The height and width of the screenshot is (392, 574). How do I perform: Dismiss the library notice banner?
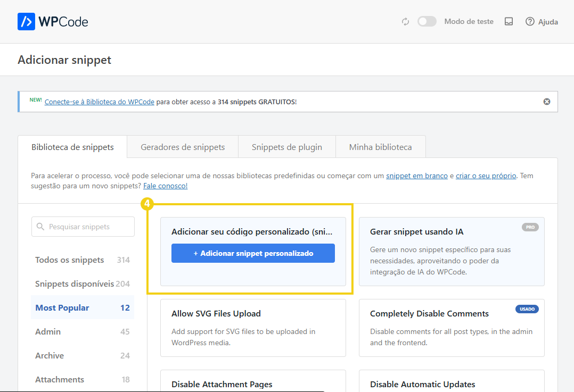coord(546,102)
